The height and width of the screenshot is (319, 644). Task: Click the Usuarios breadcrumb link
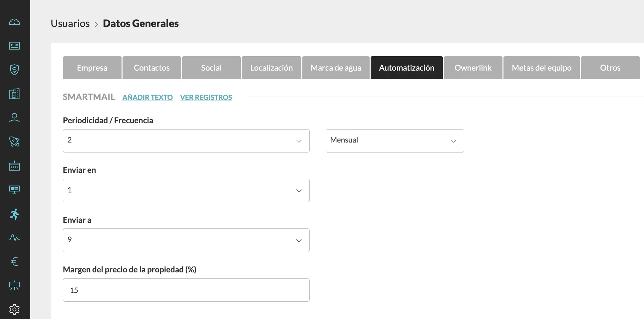(x=70, y=23)
